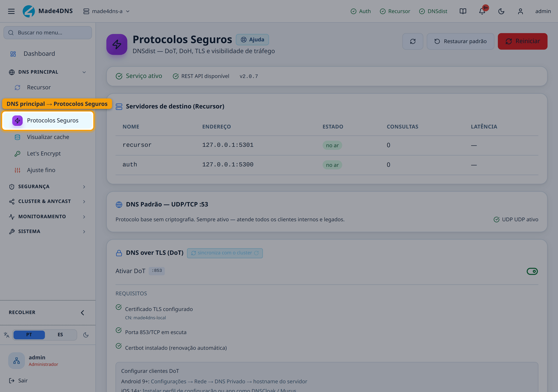This screenshot has height=392, width=558.
Task: Select the recursor row name
Action: (137, 145)
